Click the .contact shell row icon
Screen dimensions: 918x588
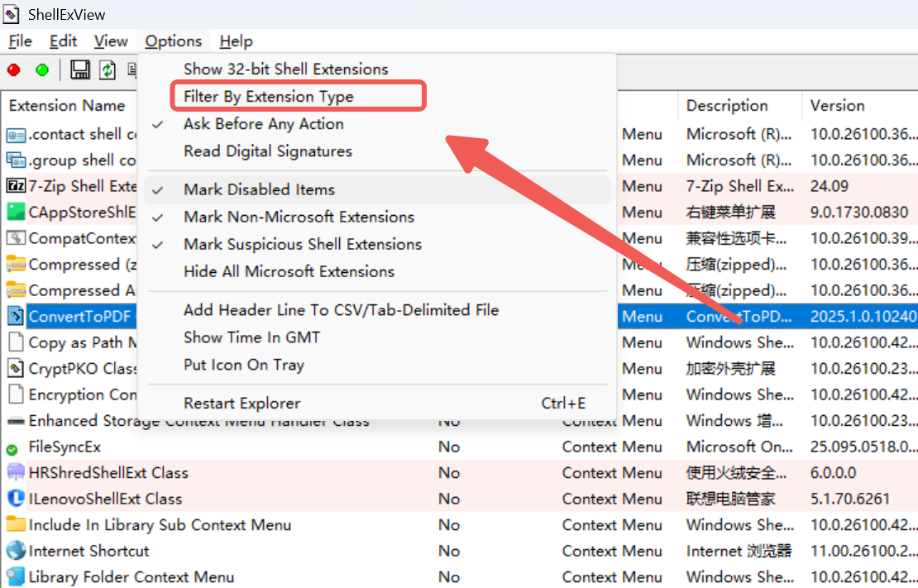pyautogui.click(x=16, y=136)
